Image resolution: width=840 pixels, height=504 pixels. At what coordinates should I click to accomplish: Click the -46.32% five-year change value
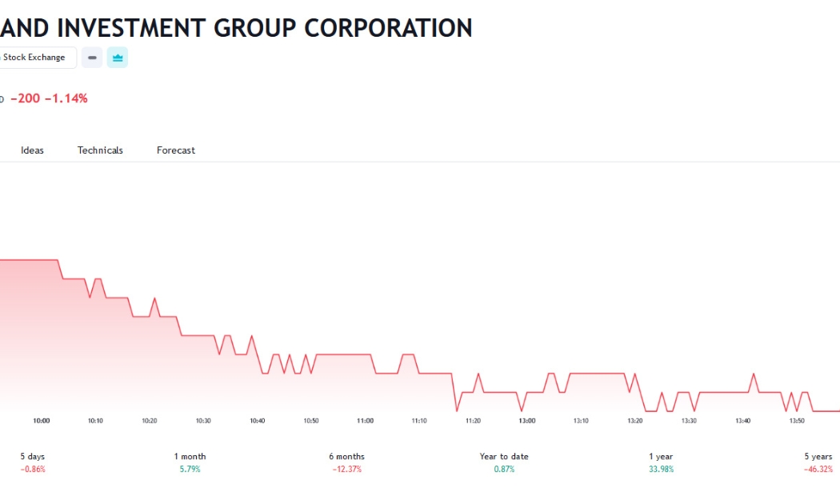[818, 469]
